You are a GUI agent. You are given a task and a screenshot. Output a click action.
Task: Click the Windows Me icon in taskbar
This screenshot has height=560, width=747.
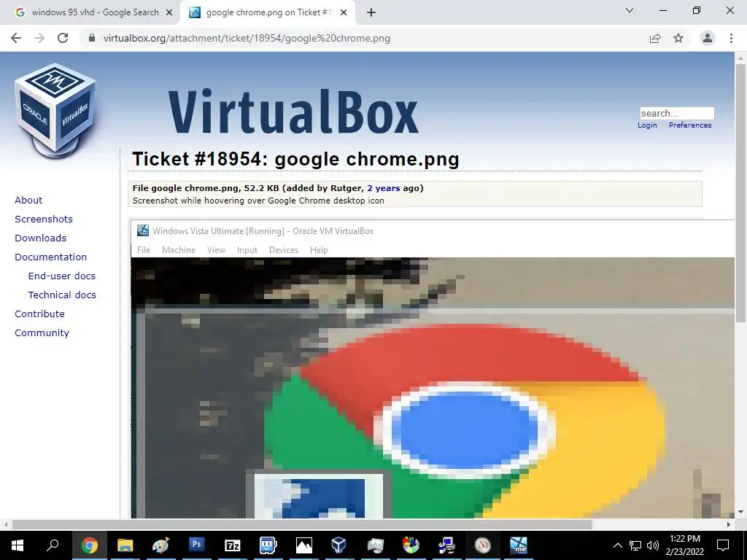pyautogui.click(x=519, y=545)
